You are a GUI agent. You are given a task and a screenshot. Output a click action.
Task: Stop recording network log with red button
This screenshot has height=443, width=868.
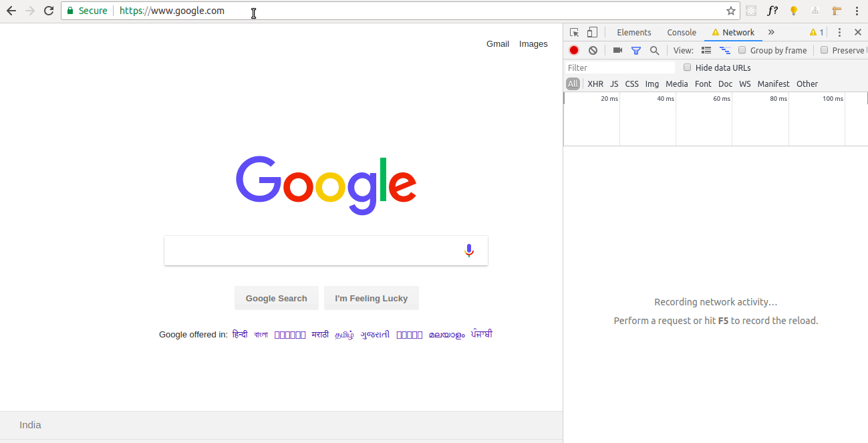pyautogui.click(x=574, y=50)
